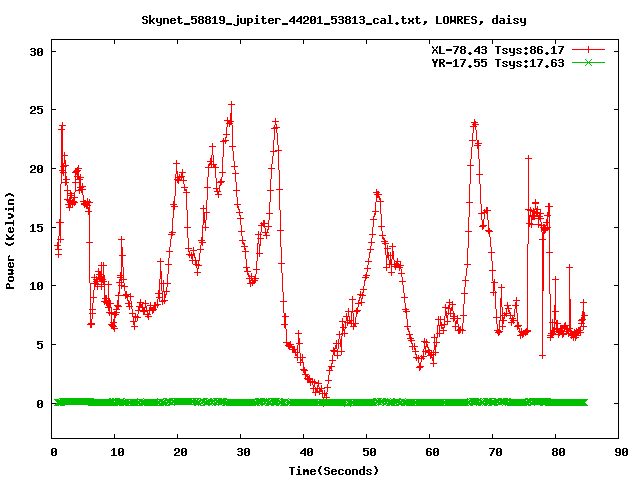Click the Power (Kelvin) y-axis label
The height and width of the screenshot is (480, 640).
coord(10,241)
